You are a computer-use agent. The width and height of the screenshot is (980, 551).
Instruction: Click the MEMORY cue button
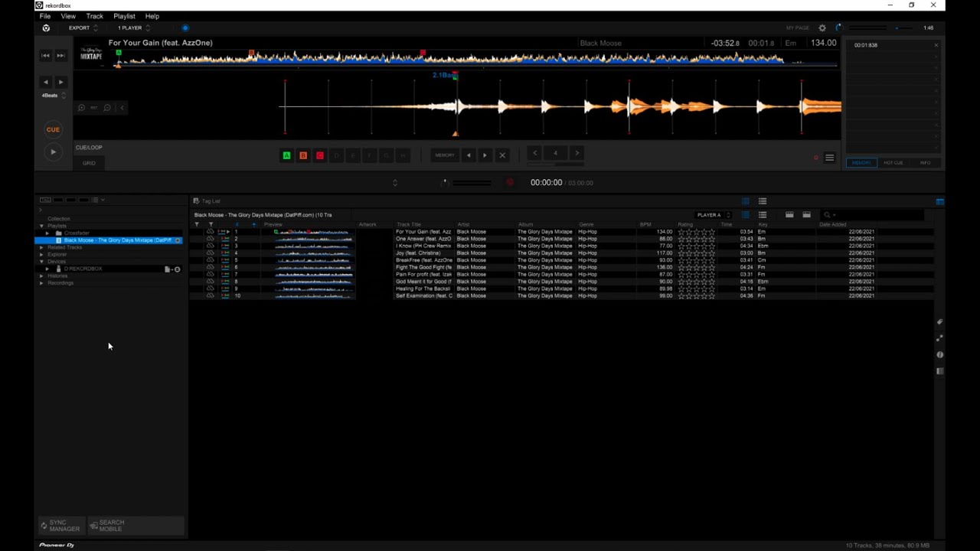[445, 155]
